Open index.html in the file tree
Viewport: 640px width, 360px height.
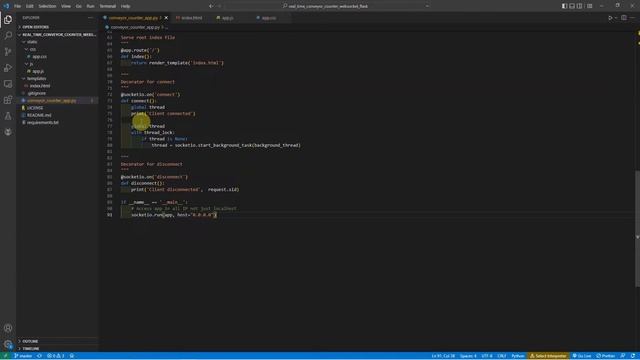(x=58, y=86)
